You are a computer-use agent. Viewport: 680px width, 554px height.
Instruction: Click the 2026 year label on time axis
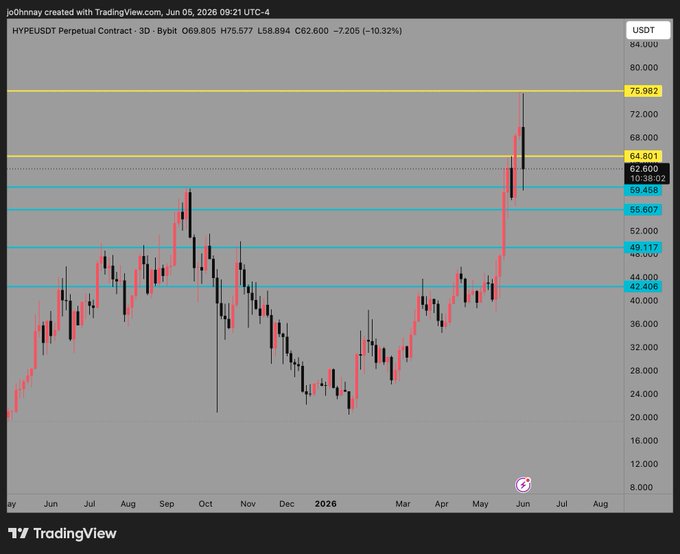[326, 504]
